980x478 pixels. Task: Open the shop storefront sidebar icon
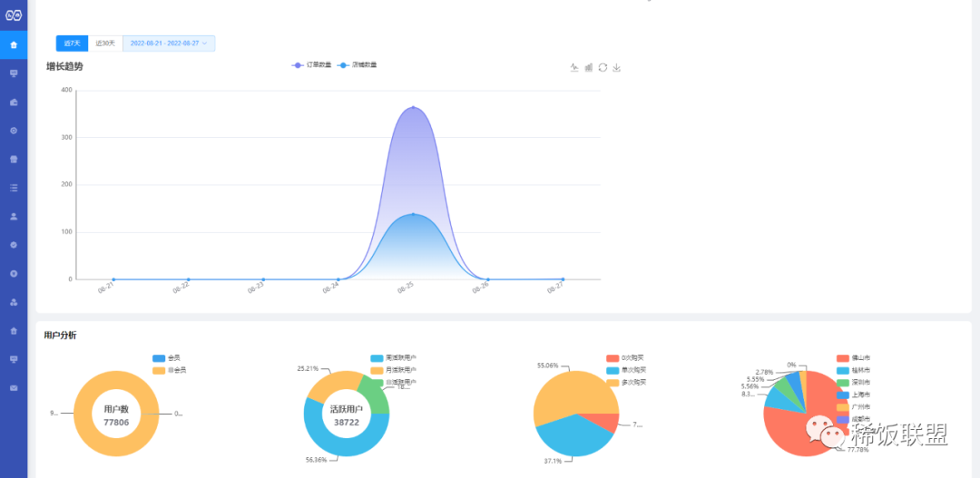coord(14,160)
